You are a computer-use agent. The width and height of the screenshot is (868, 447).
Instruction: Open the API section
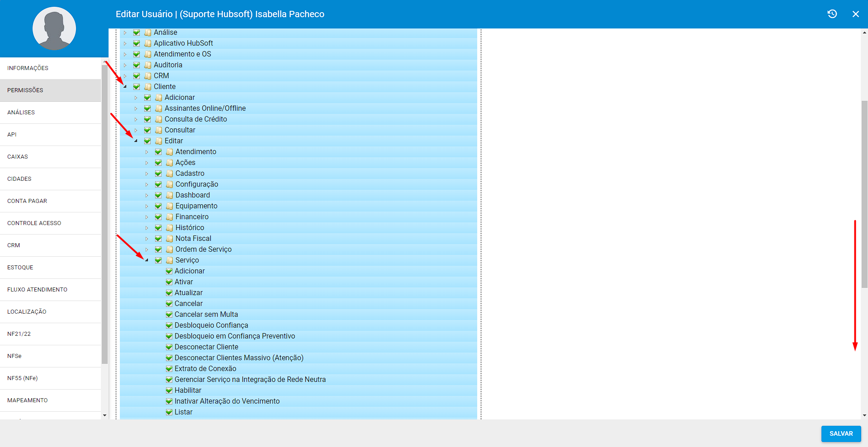[50, 135]
